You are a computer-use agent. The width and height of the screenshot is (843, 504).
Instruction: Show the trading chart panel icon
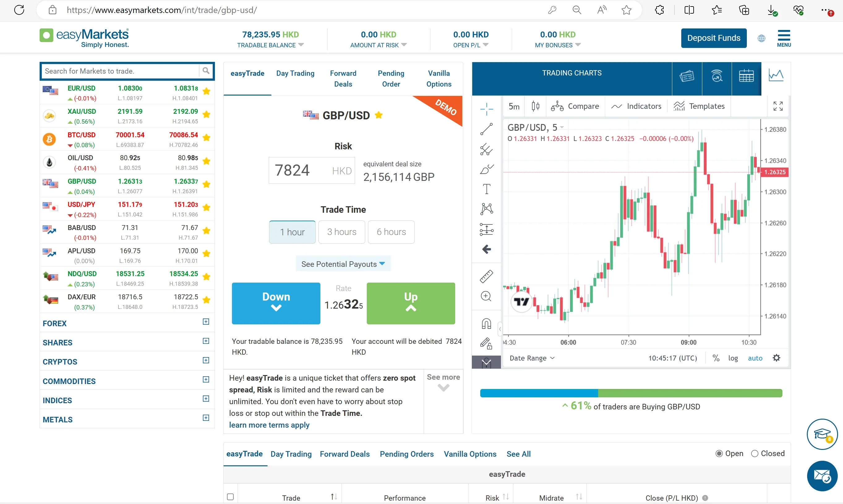[x=776, y=75]
